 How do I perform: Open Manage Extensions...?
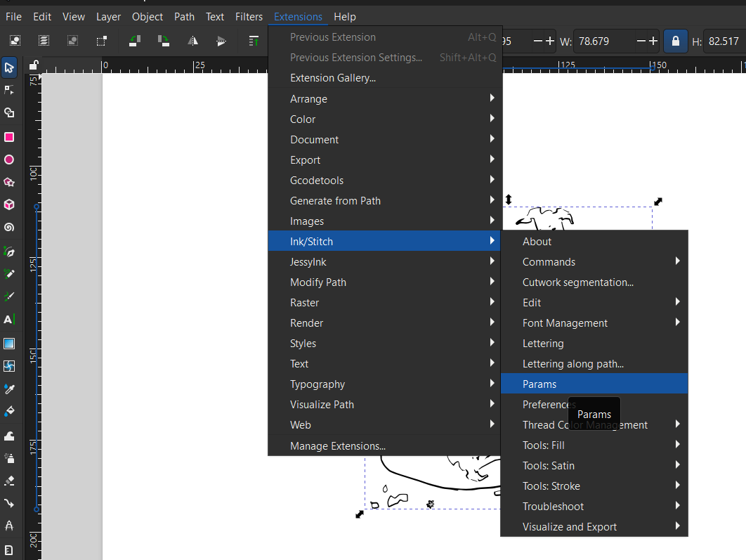[338, 445]
